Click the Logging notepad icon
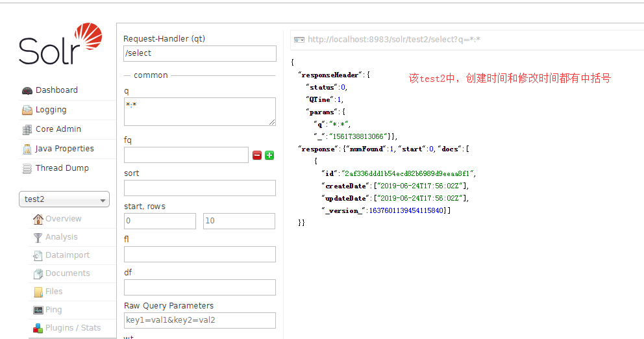 [x=27, y=110]
